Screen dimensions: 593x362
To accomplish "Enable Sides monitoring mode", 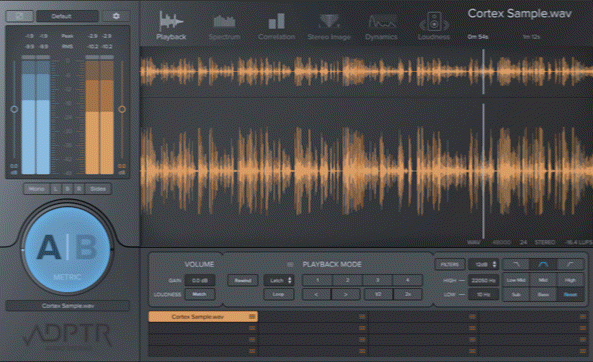I will [98, 188].
